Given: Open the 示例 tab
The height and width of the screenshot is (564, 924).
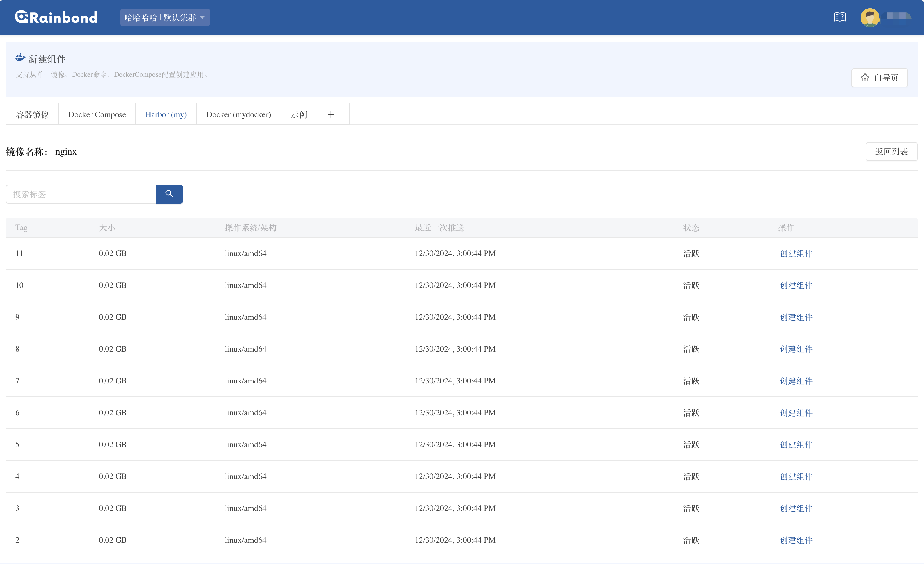Looking at the screenshot, I should tap(298, 114).
